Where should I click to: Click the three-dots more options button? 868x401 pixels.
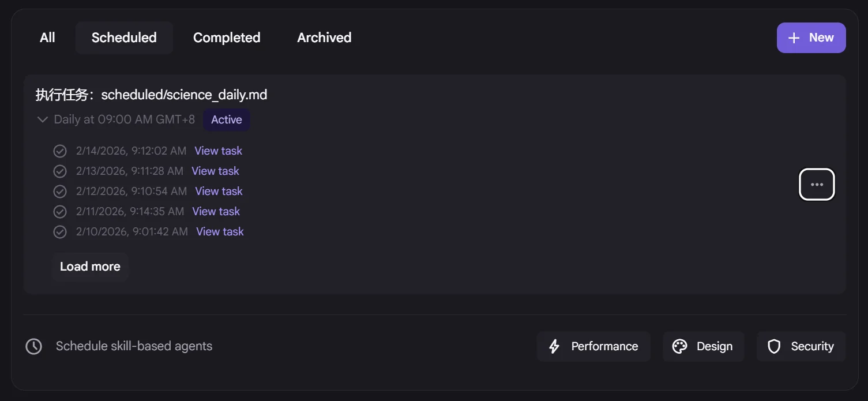pyautogui.click(x=816, y=185)
